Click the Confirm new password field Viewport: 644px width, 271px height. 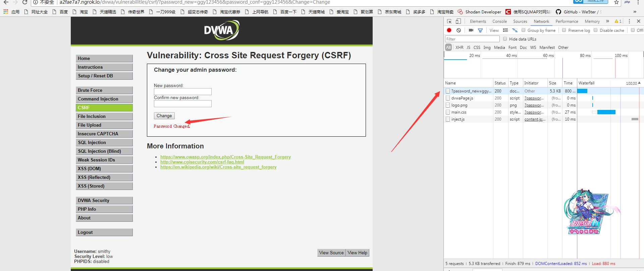pyautogui.click(x=183, y=104)
